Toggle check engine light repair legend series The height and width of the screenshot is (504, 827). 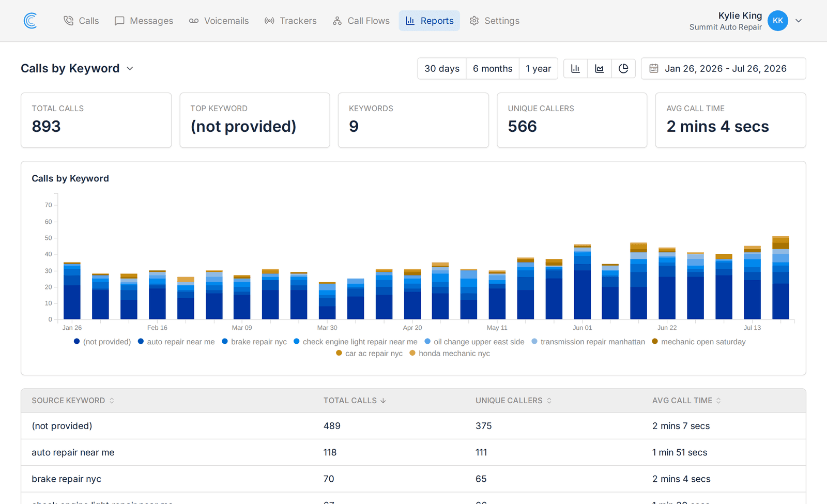click(x=356, y=342)
